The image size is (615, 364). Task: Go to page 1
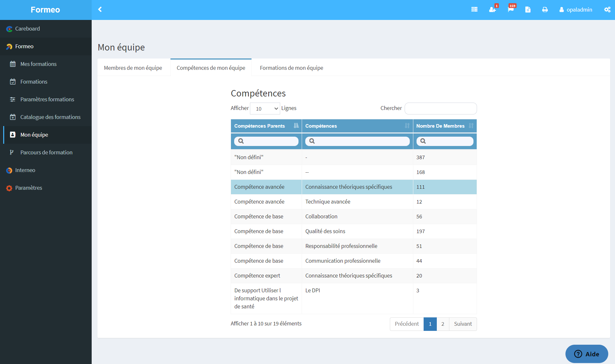pos(430,324)
